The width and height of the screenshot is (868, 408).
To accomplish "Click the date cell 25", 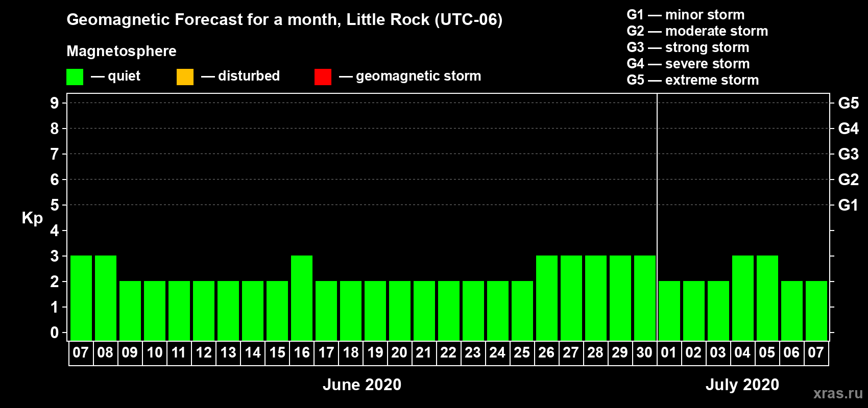I will coord(522,353).
